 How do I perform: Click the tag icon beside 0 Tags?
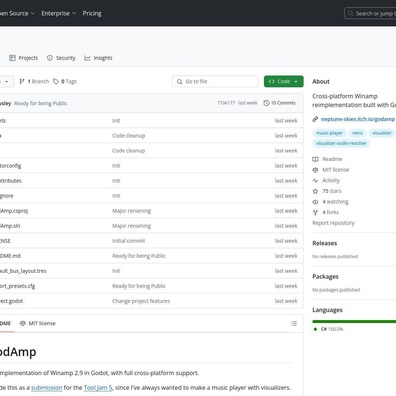[56, 81]
